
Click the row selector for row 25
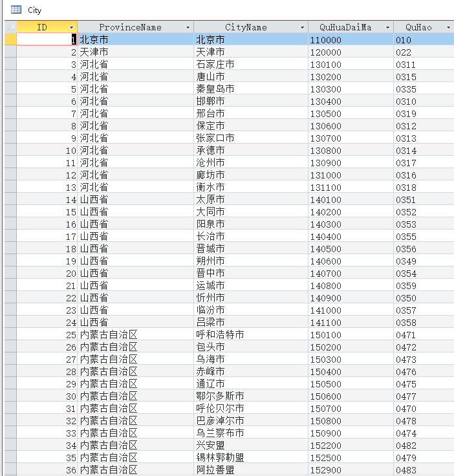[10, 334]
